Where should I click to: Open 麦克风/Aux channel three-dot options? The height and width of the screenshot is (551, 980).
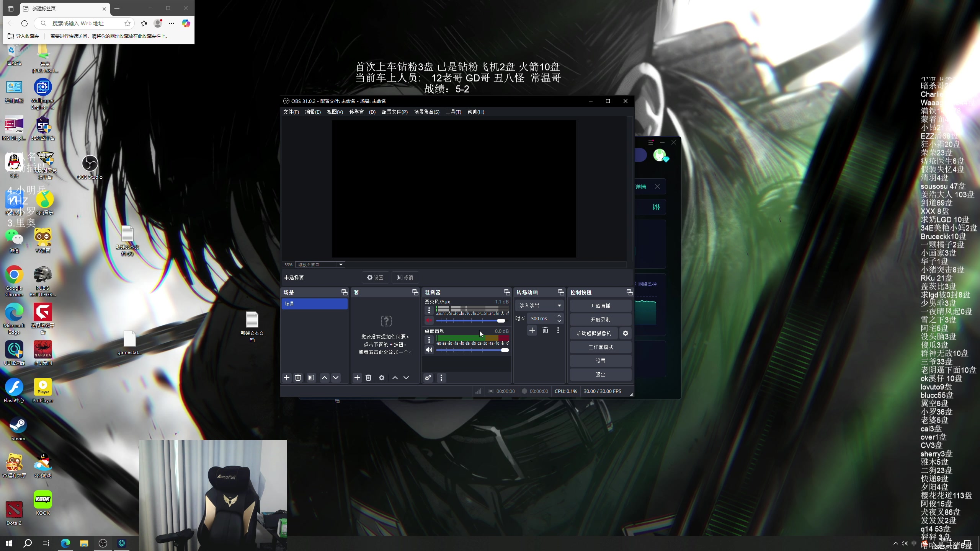tap(429, 310)
